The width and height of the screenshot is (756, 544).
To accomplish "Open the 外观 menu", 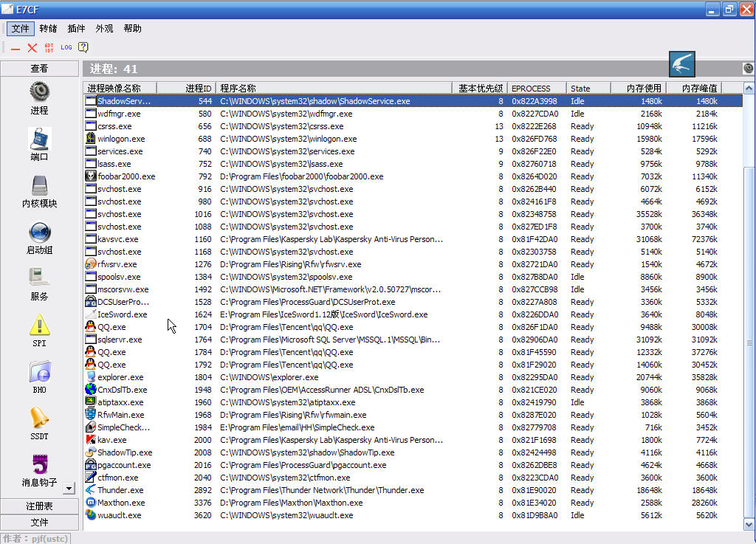I will coord(104,29).
